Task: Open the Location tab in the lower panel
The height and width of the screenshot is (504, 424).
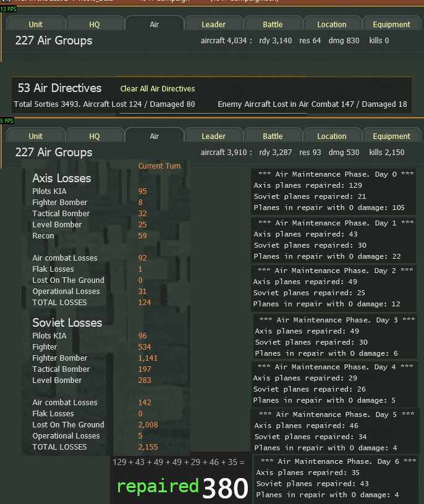Action: [332, 136]
